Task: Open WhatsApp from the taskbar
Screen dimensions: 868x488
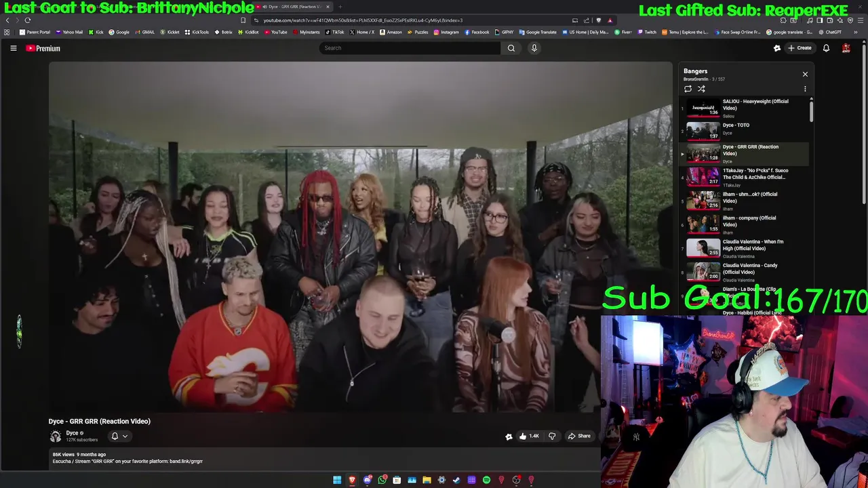Action: 382,480
